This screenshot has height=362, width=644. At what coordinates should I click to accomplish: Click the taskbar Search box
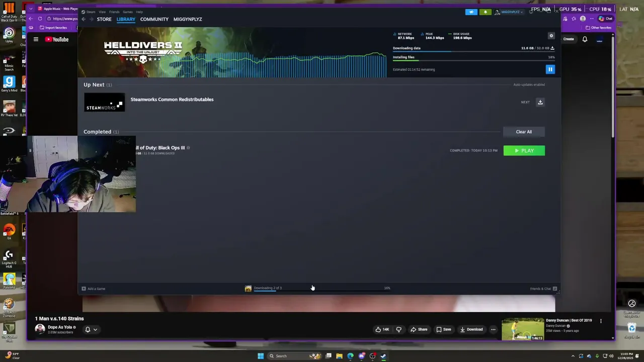click(295, 356)
